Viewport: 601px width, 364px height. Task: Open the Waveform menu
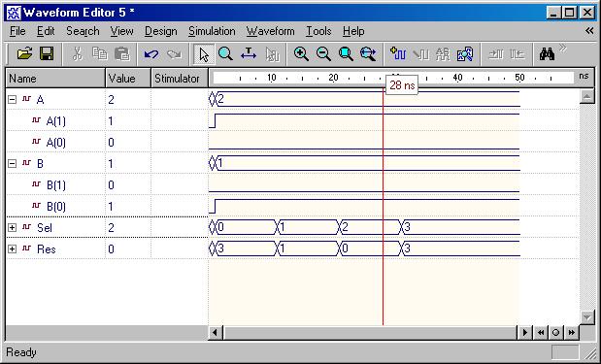point(270,31)
